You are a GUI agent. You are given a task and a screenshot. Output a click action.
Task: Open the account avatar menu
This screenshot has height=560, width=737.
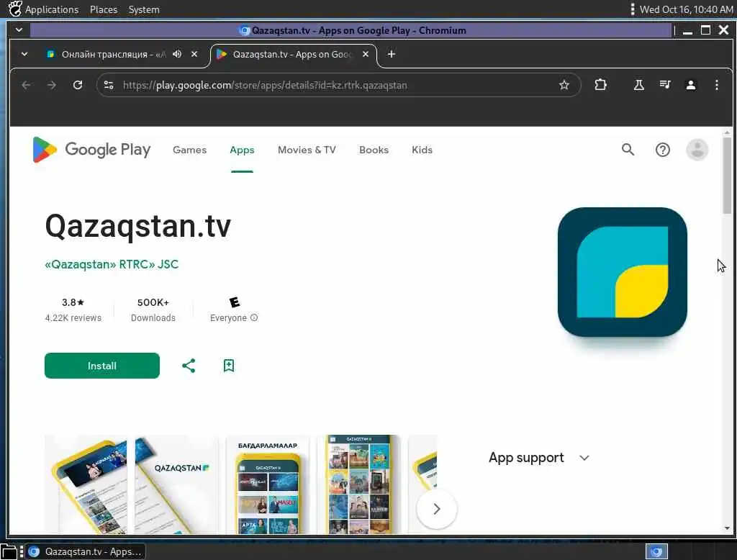point(697,150)
